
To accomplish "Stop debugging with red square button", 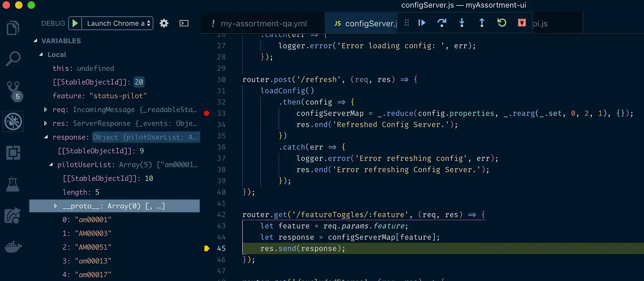I will [x=522, y=23].
